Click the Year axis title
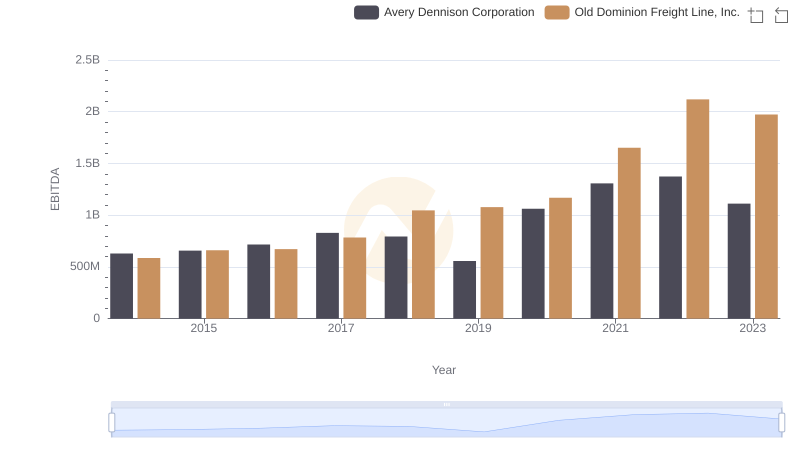The height and width of the screenshot is (461, 800). (x=444, y=370)
